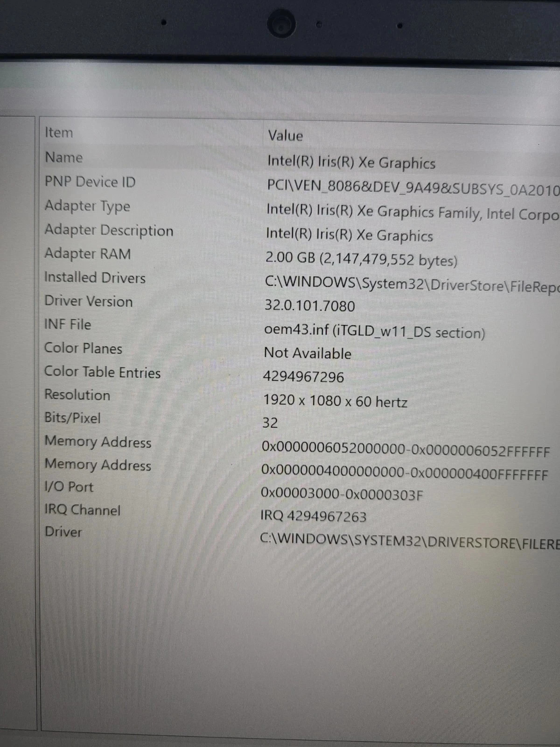560x747 pixels.
Task: Select the Adapter Type label
Action: click(87, 206)
